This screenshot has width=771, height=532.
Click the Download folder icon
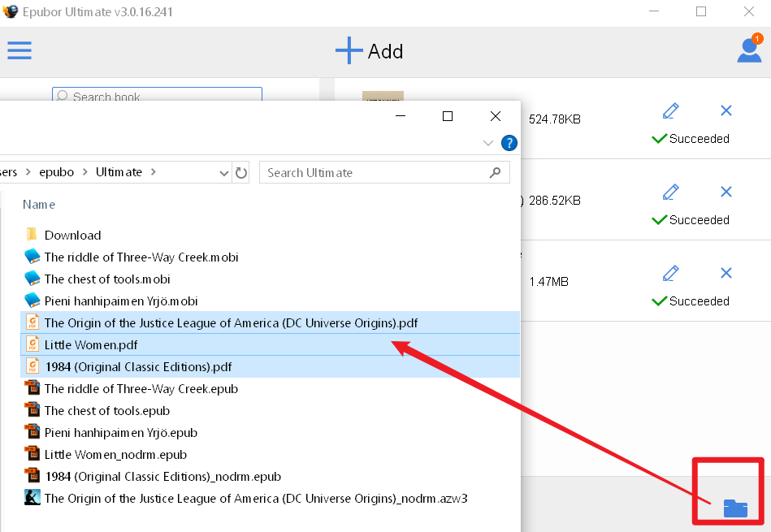click(32, 234)
